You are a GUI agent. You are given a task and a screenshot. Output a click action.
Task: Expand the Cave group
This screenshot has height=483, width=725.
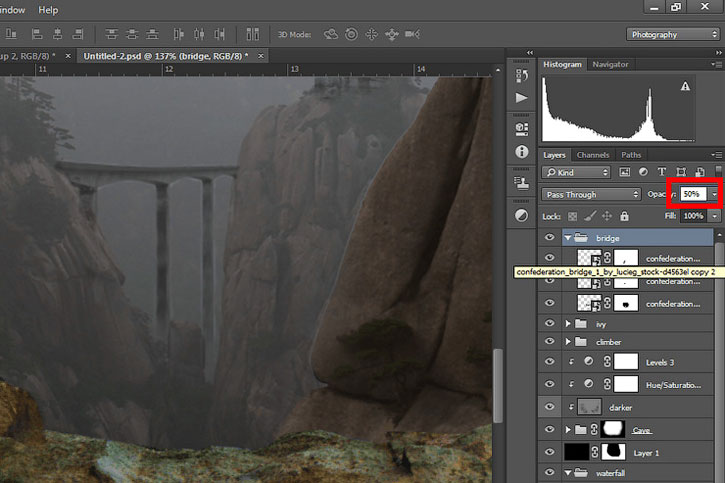[x=568, y=430]
